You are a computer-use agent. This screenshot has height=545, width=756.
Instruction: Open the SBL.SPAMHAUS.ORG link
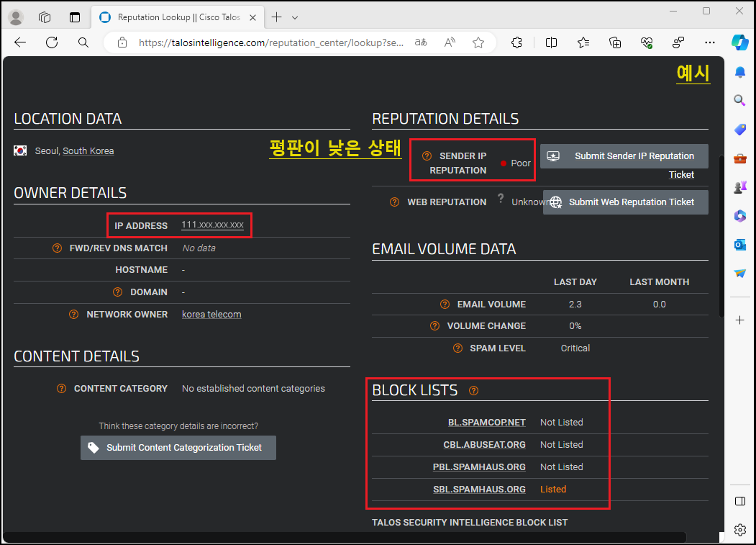[x=479, y=489]
